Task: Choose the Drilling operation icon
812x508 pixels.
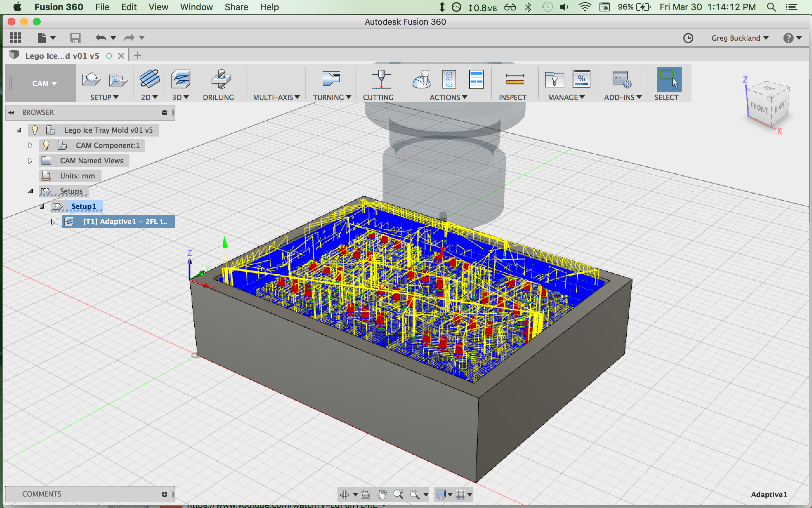Action: point(221,79)
